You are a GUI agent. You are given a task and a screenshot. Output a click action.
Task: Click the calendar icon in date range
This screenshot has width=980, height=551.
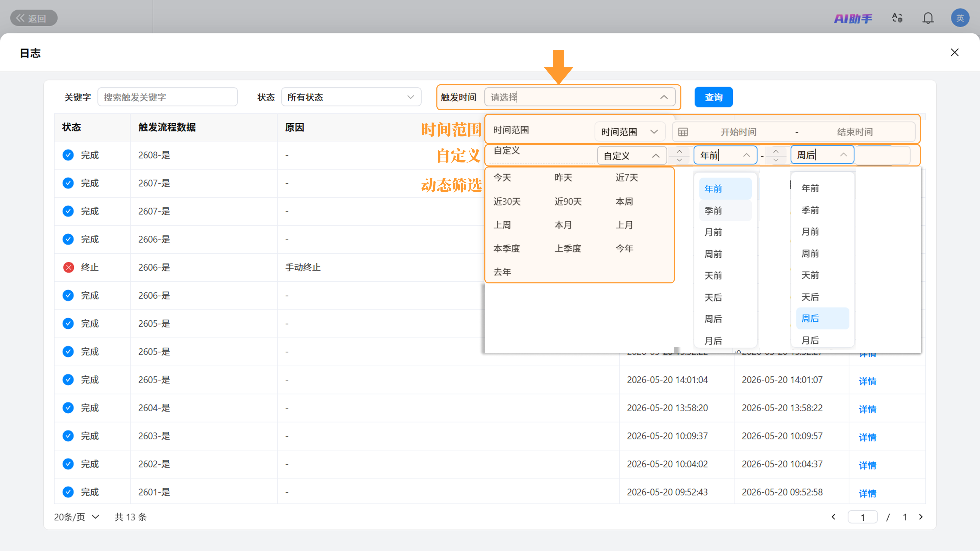coord(683,132)
